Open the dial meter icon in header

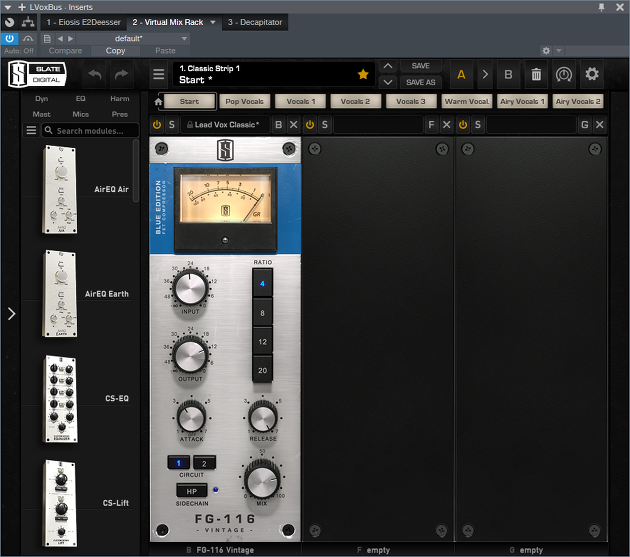tap(564, 74)
